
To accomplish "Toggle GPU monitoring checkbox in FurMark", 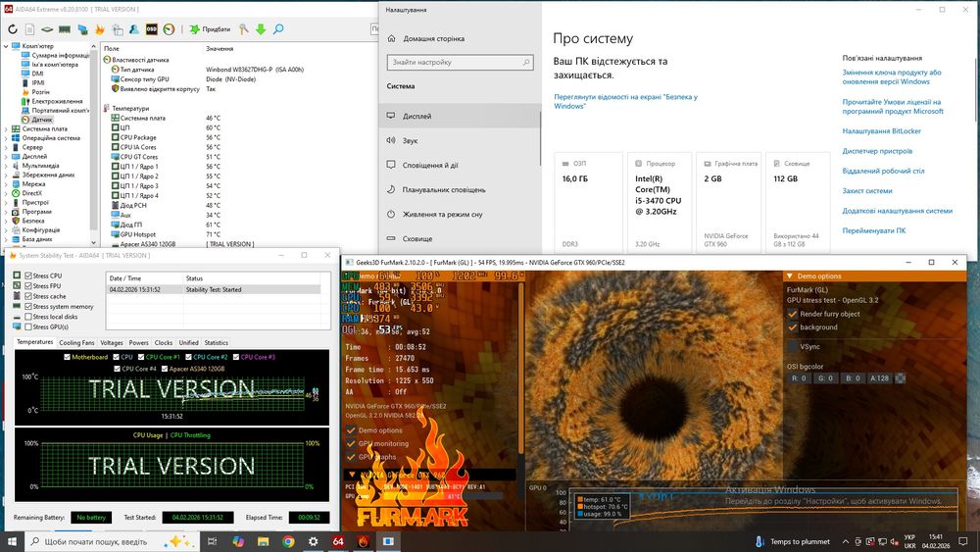I will point(351,443).
